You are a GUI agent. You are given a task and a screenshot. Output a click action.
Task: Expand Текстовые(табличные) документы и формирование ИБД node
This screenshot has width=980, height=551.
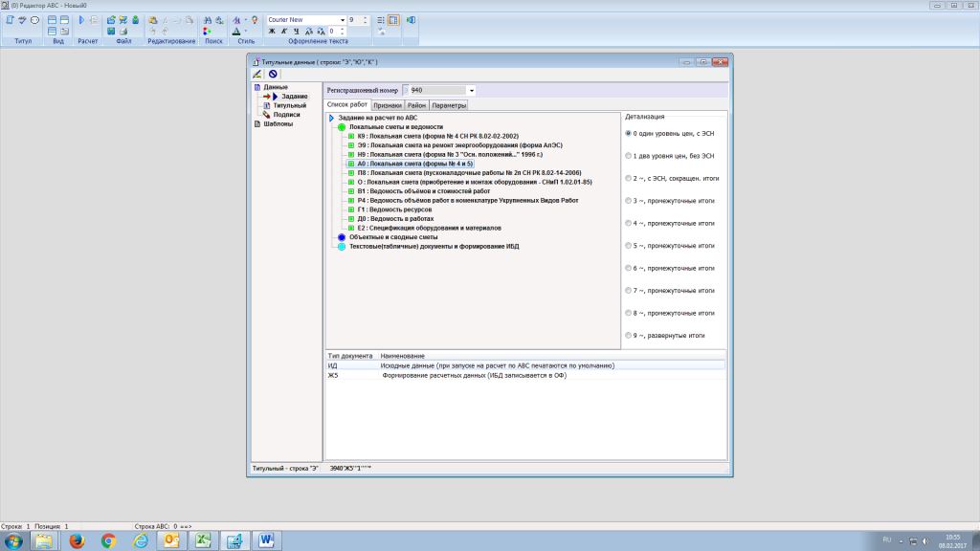click(x=342, y=247)
